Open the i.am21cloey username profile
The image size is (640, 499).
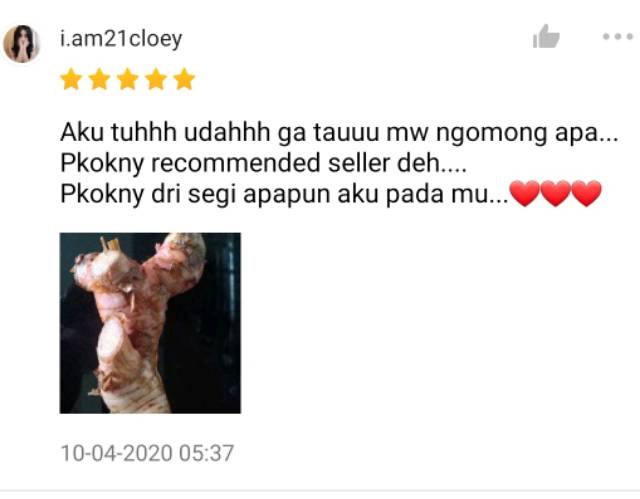click(121, 40)
